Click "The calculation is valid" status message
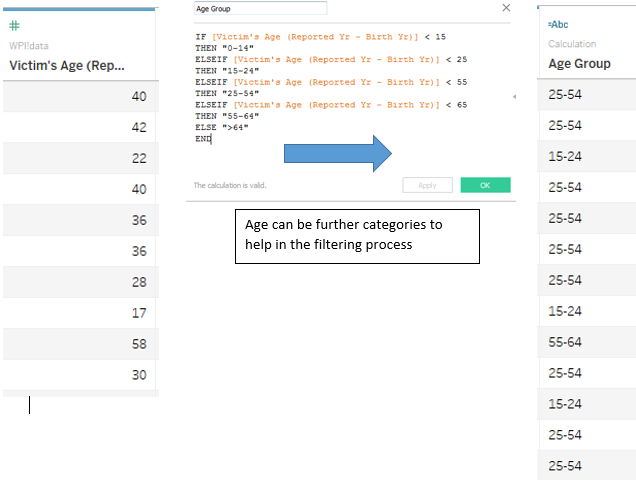This screenshot has height=480, width=636. (x=230, y=185)
